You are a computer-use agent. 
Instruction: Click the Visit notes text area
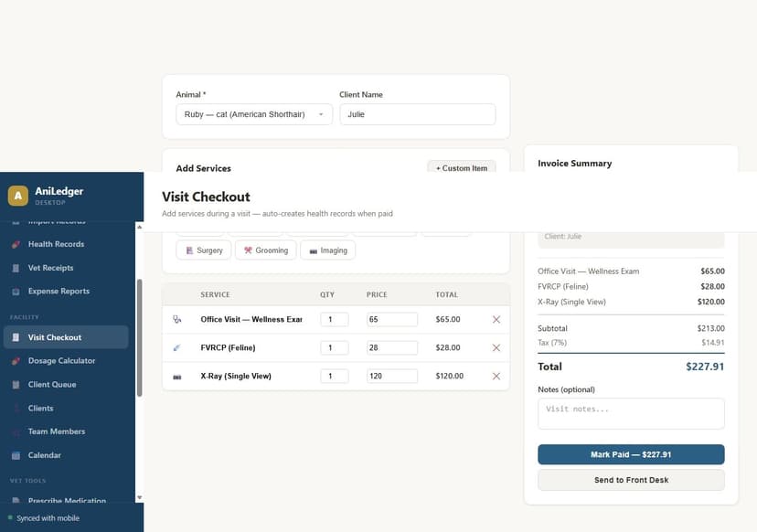tap(631, 413)
